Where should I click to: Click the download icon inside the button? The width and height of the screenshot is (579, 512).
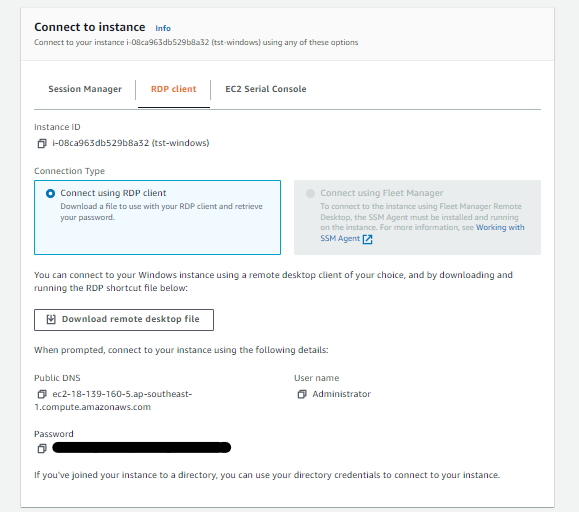pyautogui.click(x=51, y=319)
